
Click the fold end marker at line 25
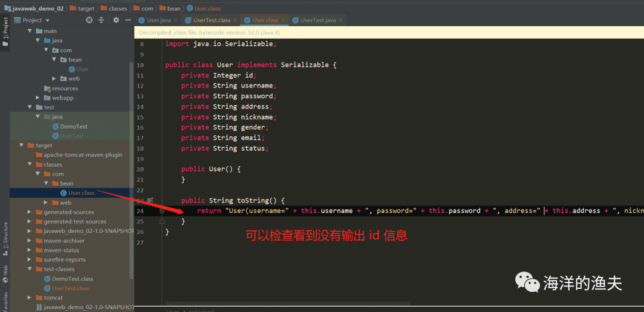click(x=162, y=221)
